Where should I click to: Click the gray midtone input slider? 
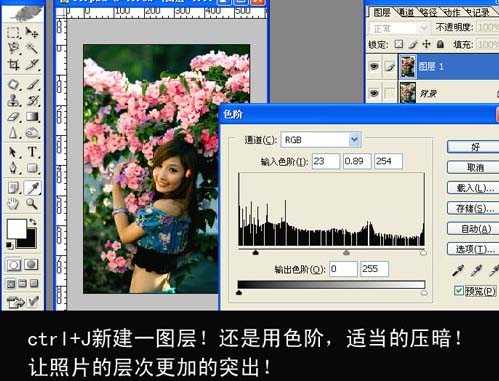click(x=346, y=252)
